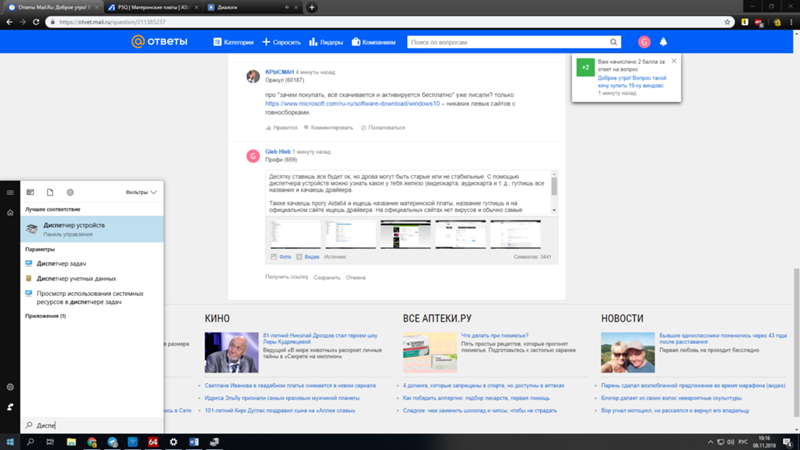Filter search results by documents icon
This screenshot has height=450, width=800.
tap(50, 192)
